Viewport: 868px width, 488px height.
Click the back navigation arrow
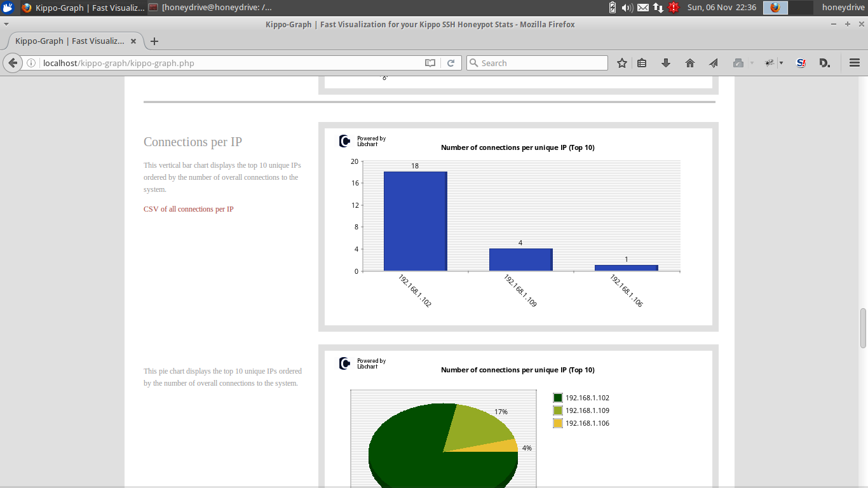(x=13, y=63)
